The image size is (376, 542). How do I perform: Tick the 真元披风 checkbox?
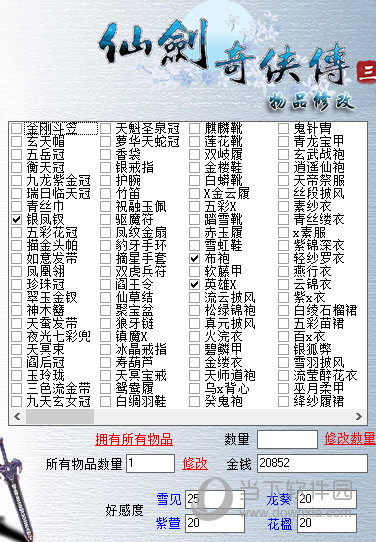195,324
